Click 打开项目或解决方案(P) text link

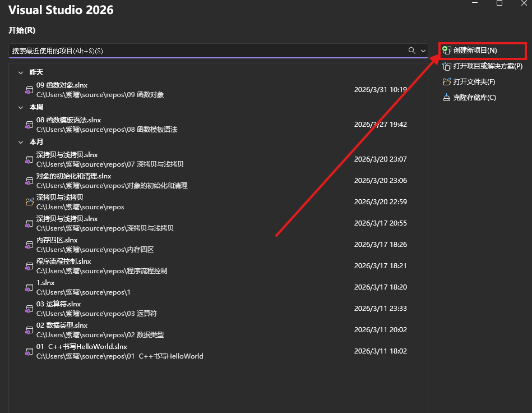[x=488, y=66]
